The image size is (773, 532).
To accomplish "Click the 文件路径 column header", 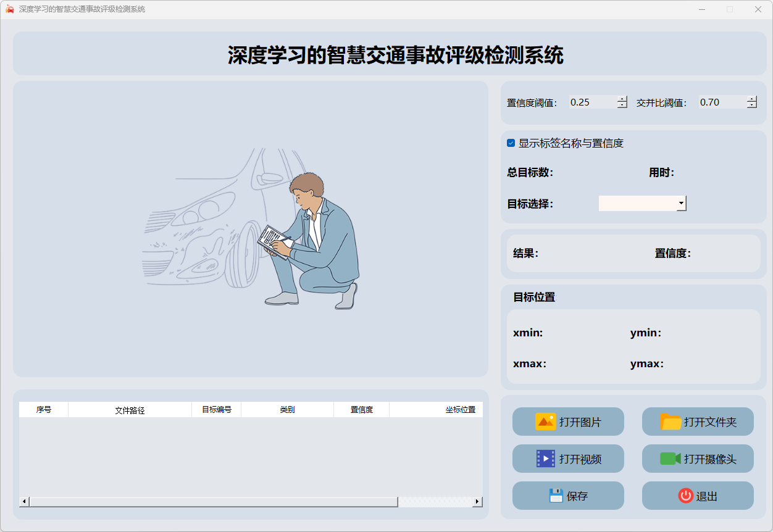I will pyautogui.click(x=130, y=410).
